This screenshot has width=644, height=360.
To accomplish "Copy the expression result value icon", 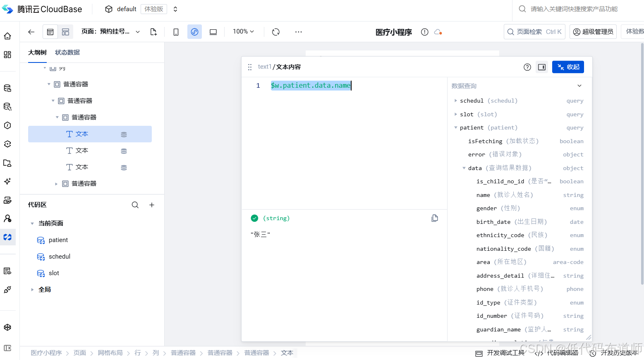I will pos(435,218).
